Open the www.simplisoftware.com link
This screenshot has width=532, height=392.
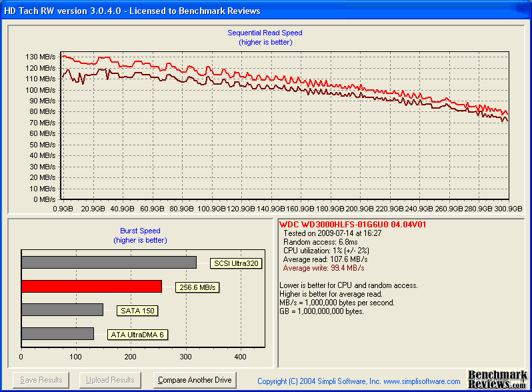pos(422,381)
